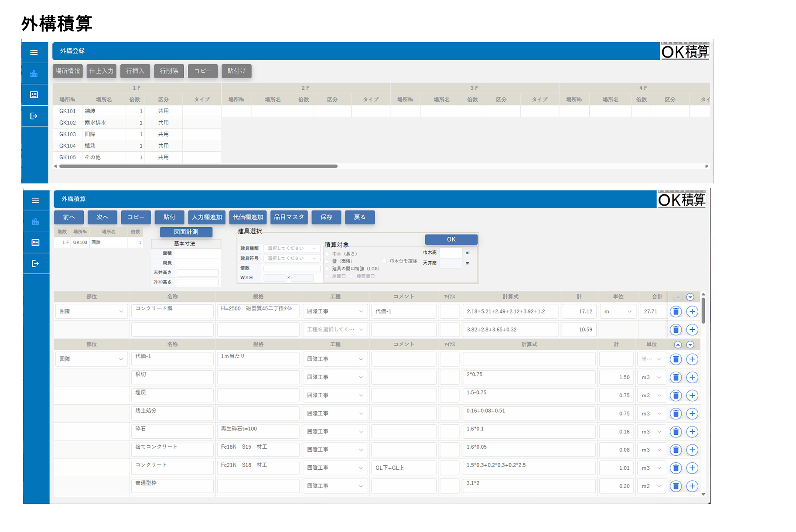Click the hamburger menu icon in the upper 外構登録 sidebar
This screenshot has width=796, height=532.
[x=34, y=52]
